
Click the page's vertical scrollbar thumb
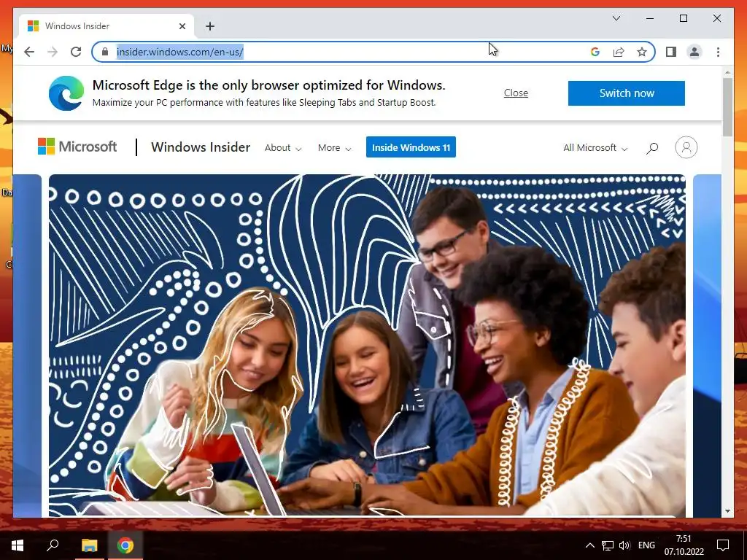727,107
